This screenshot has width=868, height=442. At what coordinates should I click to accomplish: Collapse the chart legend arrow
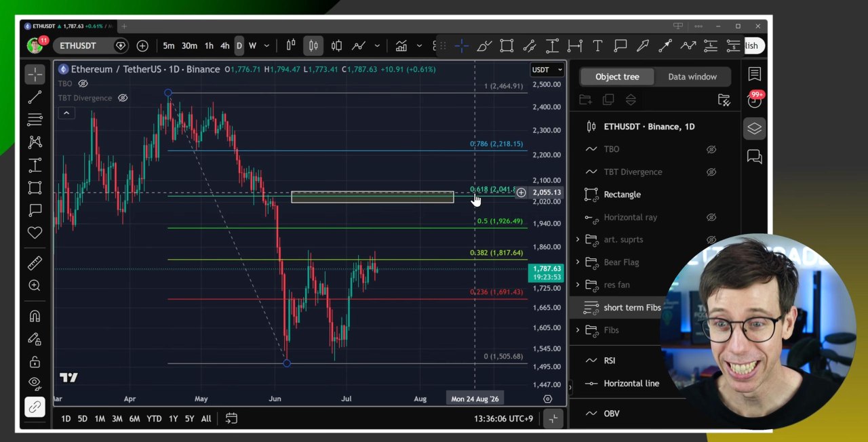(x=66, y=113)
